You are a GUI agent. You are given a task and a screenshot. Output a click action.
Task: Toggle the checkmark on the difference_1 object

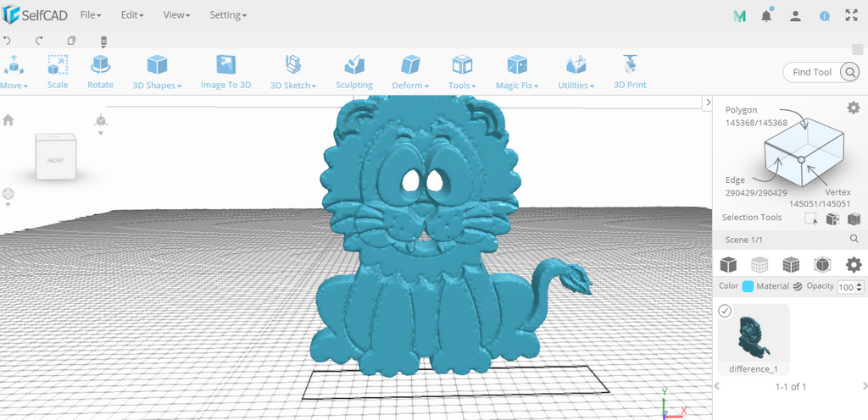pyautogui.click(x=725, y=311)
